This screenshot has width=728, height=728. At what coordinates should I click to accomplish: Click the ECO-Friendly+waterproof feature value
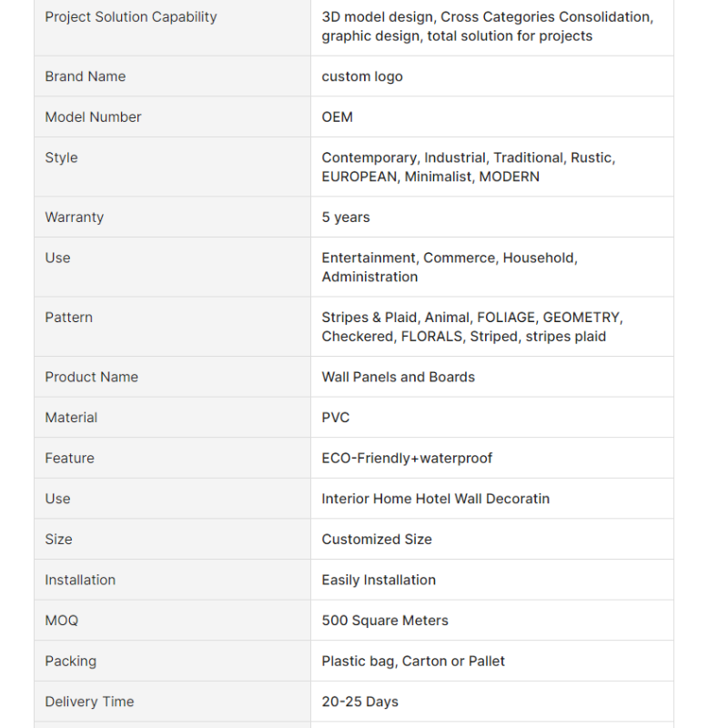407,459
